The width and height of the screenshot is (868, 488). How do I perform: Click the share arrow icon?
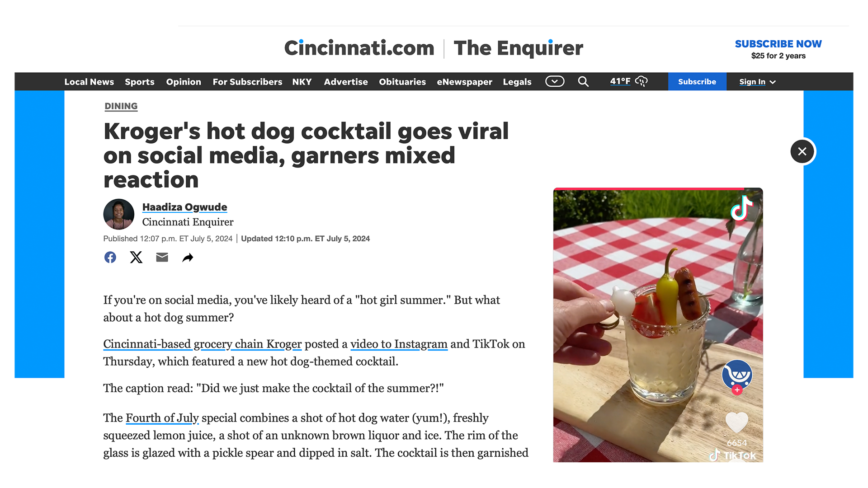tap(188, 258)
